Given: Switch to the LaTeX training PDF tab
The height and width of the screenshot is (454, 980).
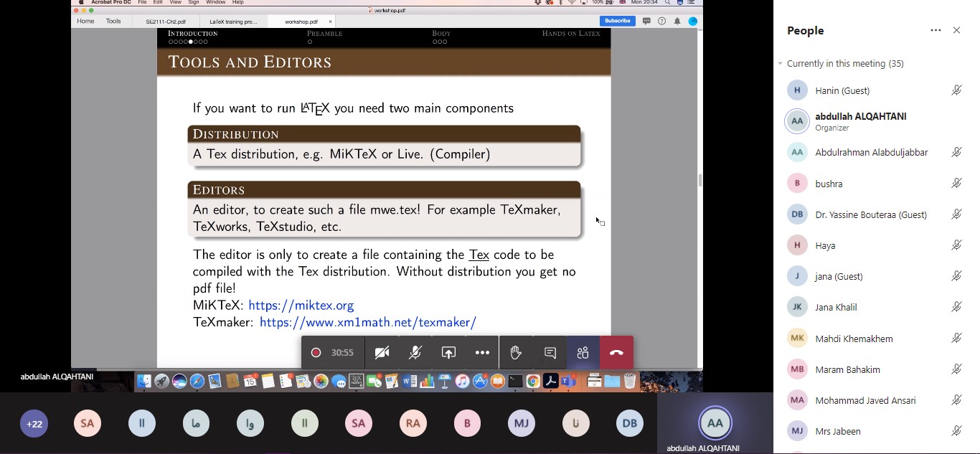Looking at the screenshot, I should pos(233,22).
